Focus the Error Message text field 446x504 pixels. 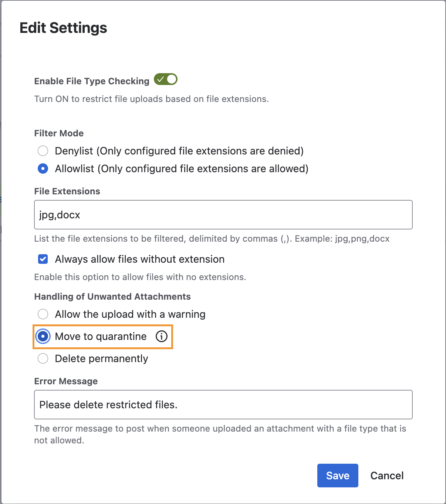pos(223,405)
